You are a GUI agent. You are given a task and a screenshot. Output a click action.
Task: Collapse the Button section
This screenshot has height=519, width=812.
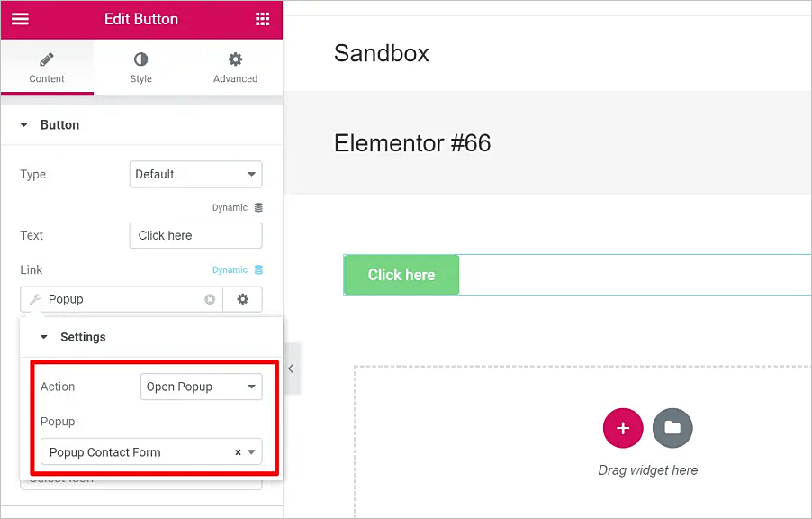(x=24, y=125)
